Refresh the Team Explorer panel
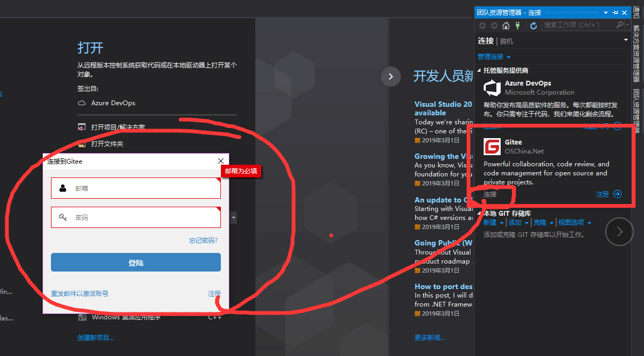 click(534, 26)
